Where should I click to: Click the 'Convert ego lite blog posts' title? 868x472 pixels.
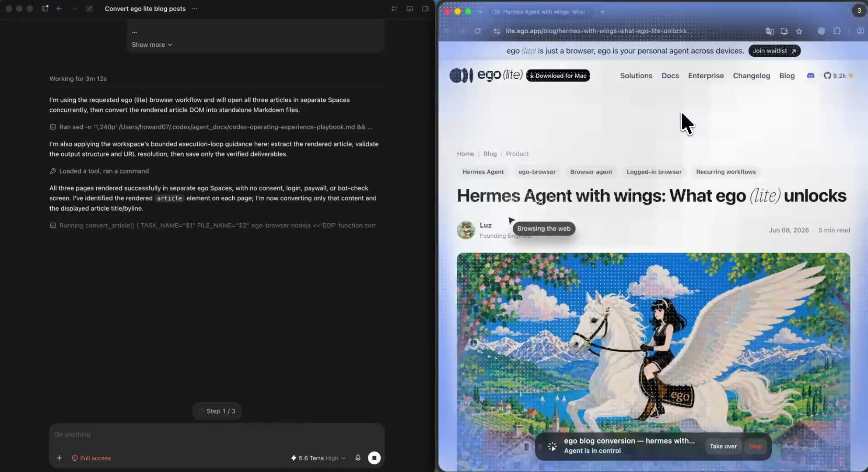[145, 9]
